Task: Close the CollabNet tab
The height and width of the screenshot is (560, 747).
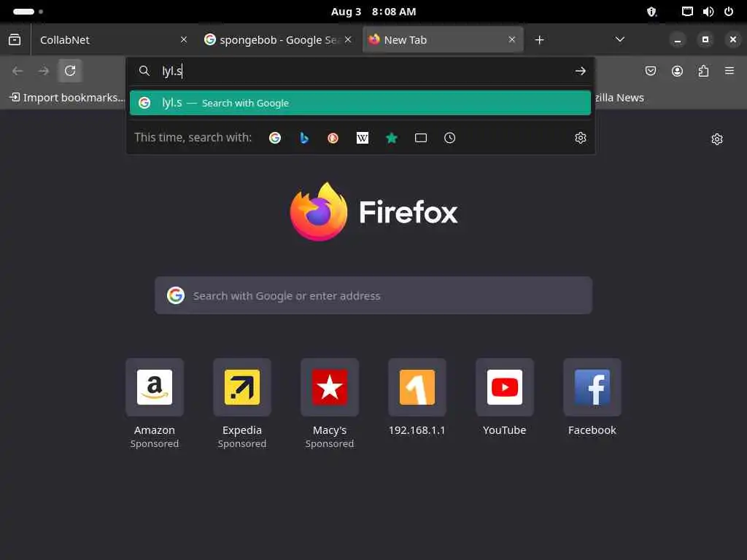Action: click(x=183, y=39)
